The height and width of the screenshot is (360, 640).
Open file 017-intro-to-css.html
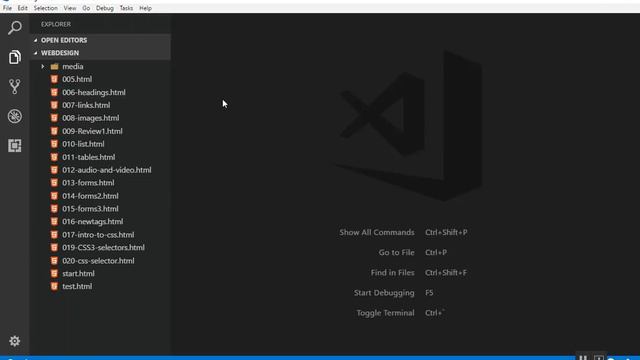[x=98, y=234]
